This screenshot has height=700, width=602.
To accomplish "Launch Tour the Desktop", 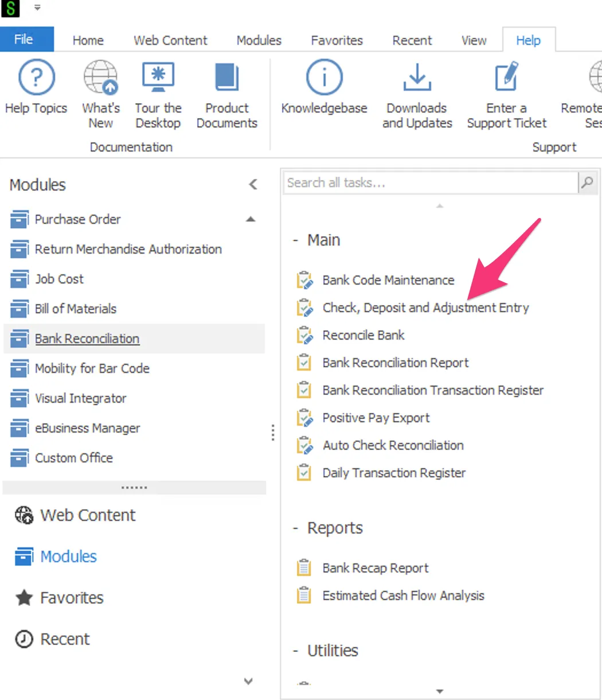I will click(158, 95).
